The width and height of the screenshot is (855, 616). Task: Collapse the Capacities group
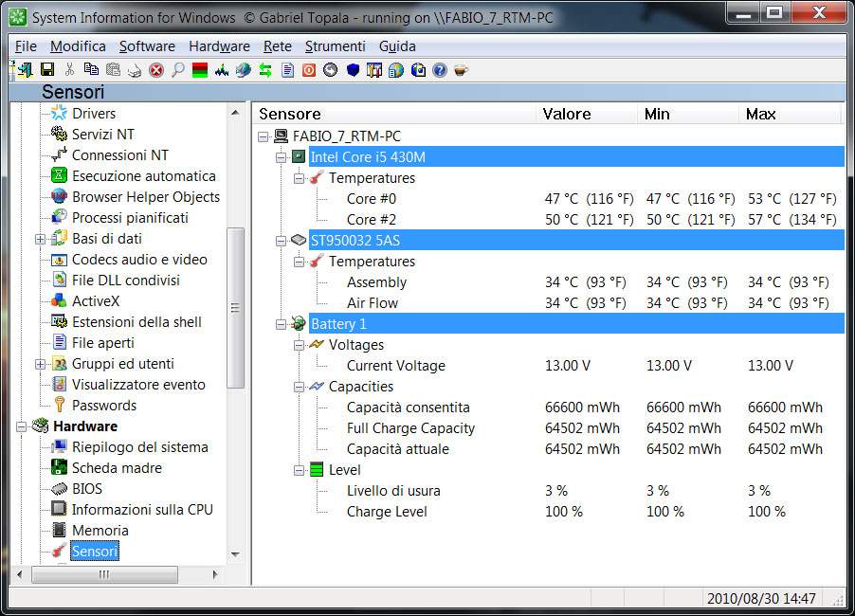pyautogui.click(x=299, y=387)
